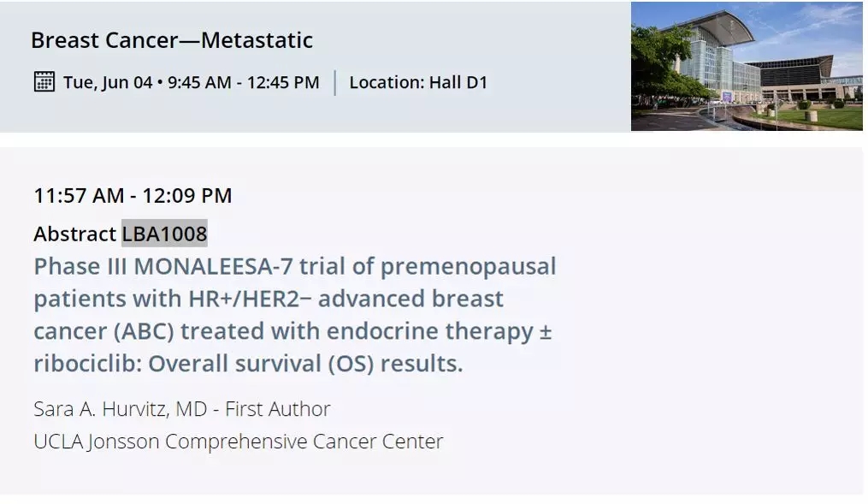The image size is (868, 504).
Task: Open the Breast Cancer—Metastatic session title
Action: [x=171, y=40]
